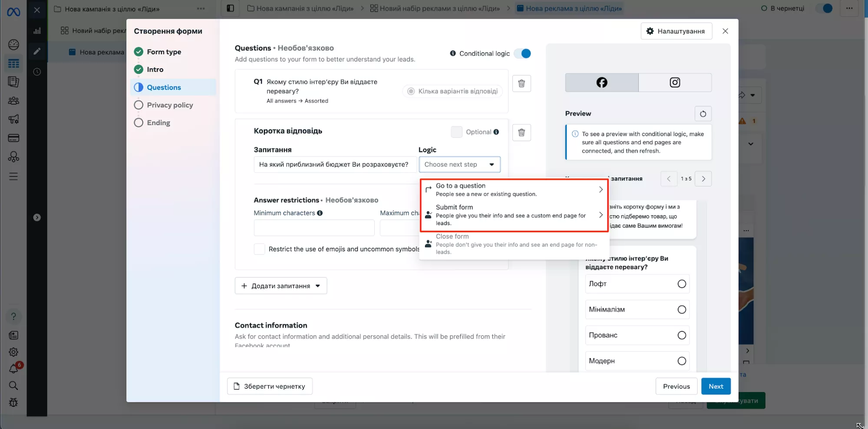Image resolution: width=868 pixels, height=429 pixels.
Task: Enable restrict emojis and uncommon symbols checkbox
Action: tap(259, 249)
